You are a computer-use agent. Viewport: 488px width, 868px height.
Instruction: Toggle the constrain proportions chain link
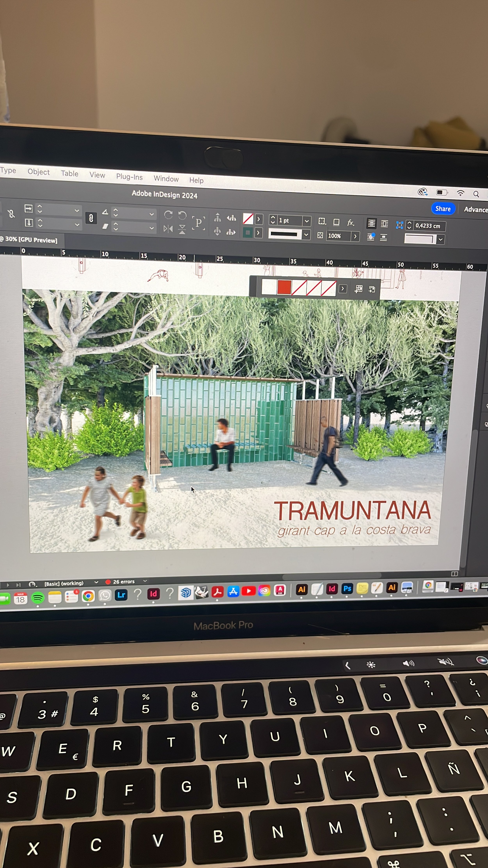[x=91, y=218]
